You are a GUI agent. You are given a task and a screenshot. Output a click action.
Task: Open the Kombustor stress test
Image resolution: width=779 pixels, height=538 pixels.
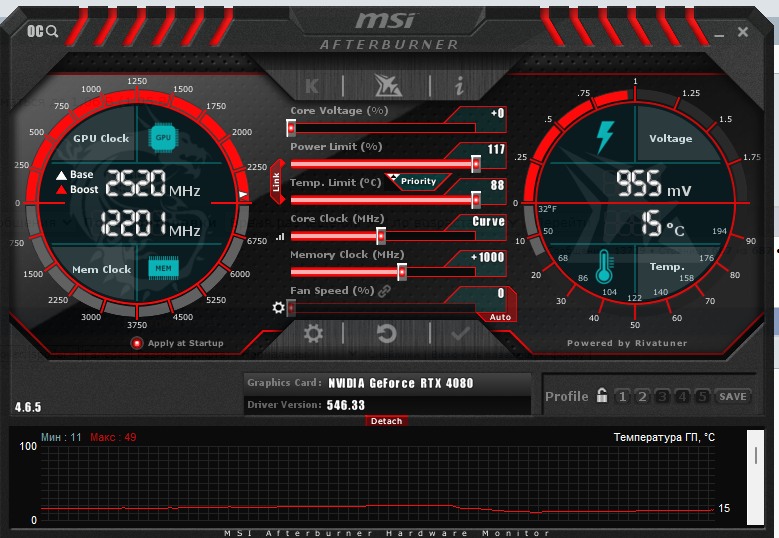click(x=312, y=86)
